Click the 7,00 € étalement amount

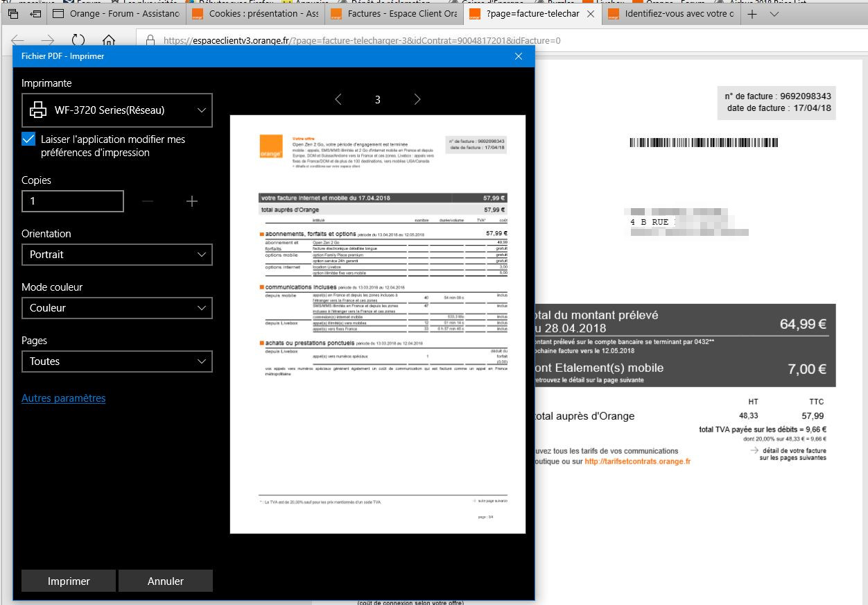[807, 369]
